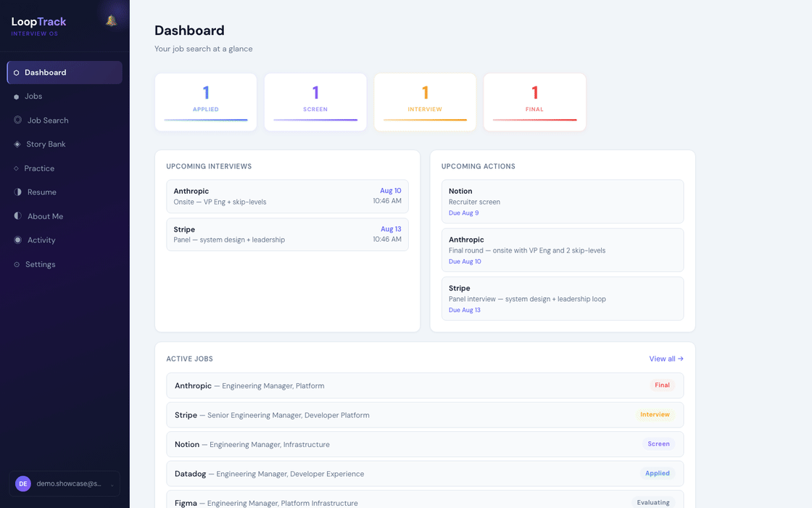Open Anthropic upcoming interview on Aug 10

pos(287,197)
